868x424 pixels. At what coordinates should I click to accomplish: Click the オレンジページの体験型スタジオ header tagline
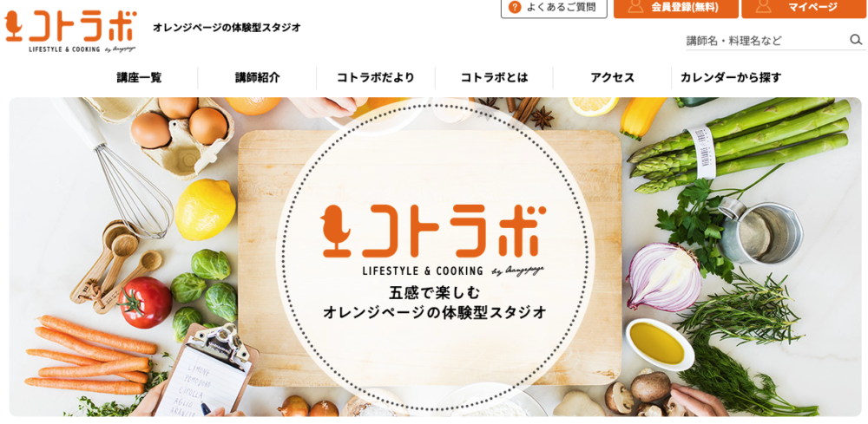[227, 28]
